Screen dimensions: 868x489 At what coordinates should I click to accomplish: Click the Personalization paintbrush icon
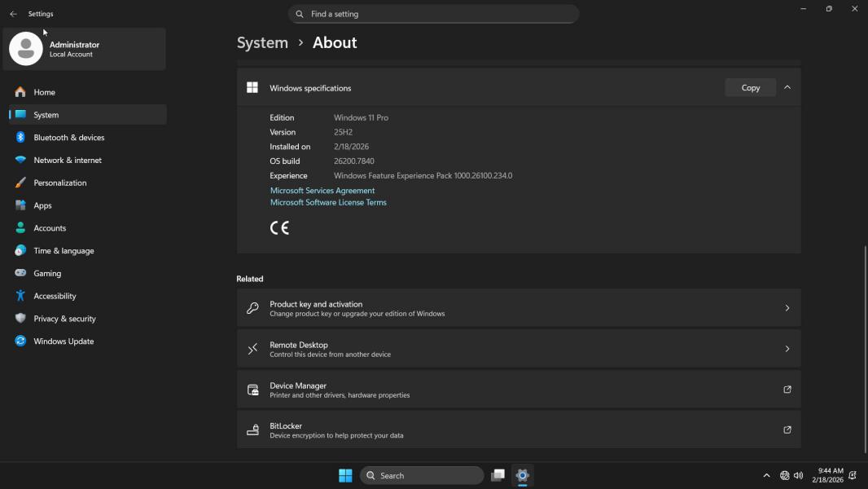pyautogui.click(x=20, y=183)
